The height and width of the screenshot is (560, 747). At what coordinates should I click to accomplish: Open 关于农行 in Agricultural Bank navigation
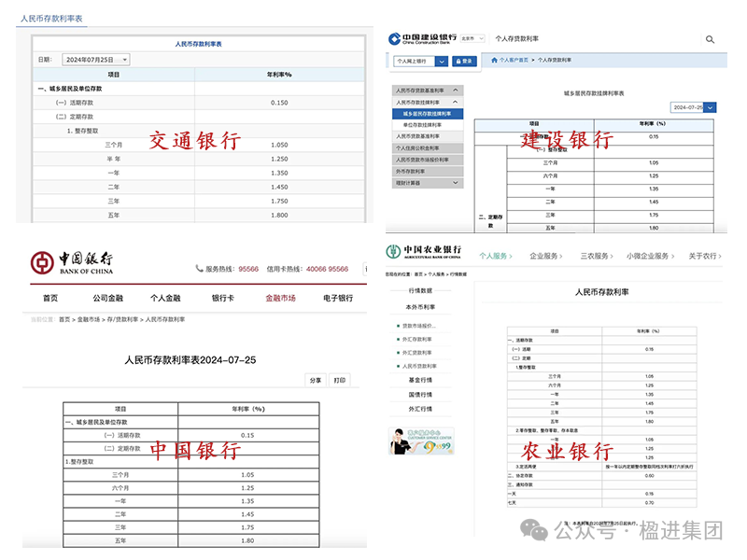(x=705, y=256)
